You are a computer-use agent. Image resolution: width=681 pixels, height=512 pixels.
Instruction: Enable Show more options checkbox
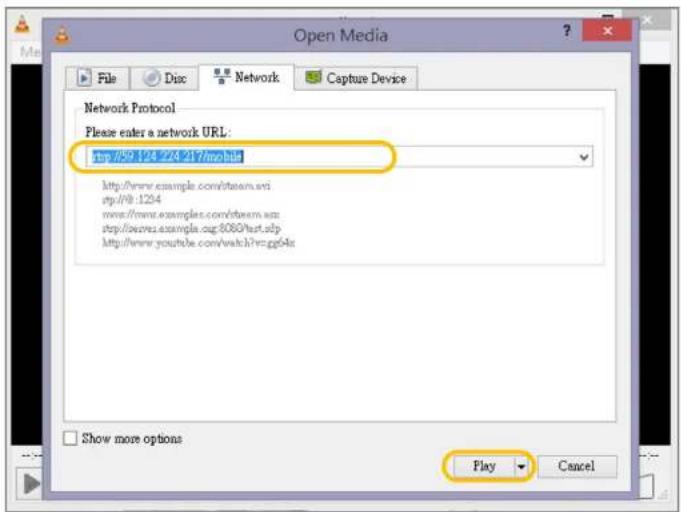(70, 438)
